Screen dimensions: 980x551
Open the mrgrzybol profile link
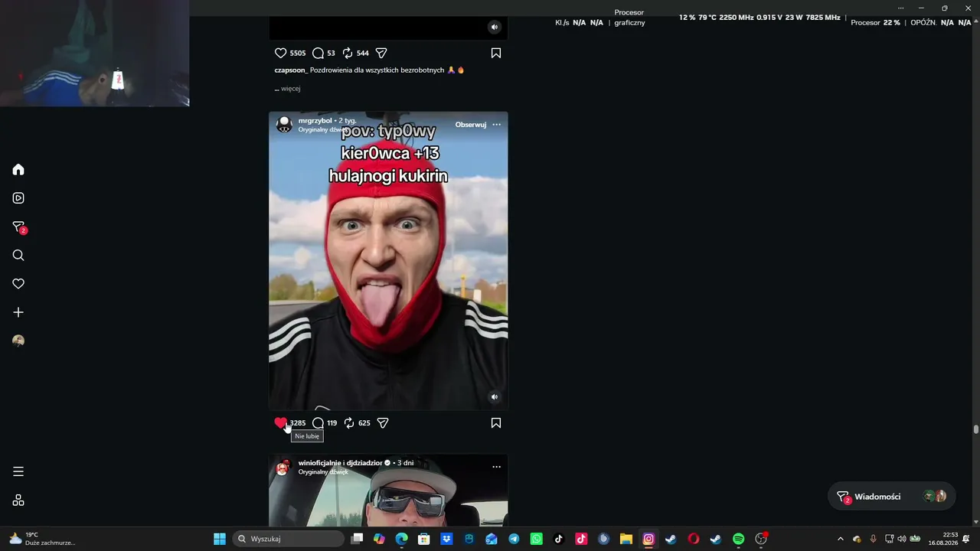click(315, 121)
